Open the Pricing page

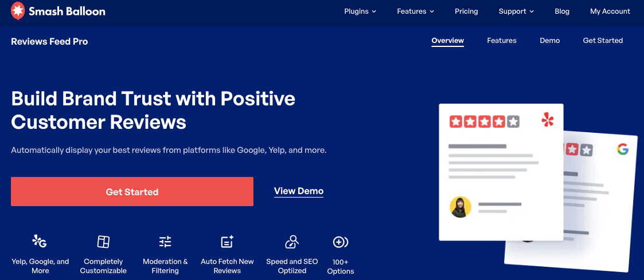coord(466,11)
